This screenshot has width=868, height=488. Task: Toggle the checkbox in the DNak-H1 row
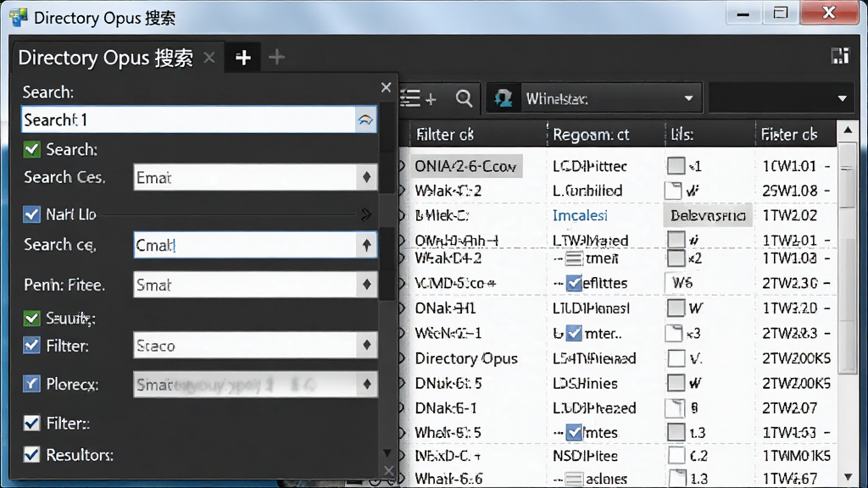pyautogui.click(x=676, y=308)
